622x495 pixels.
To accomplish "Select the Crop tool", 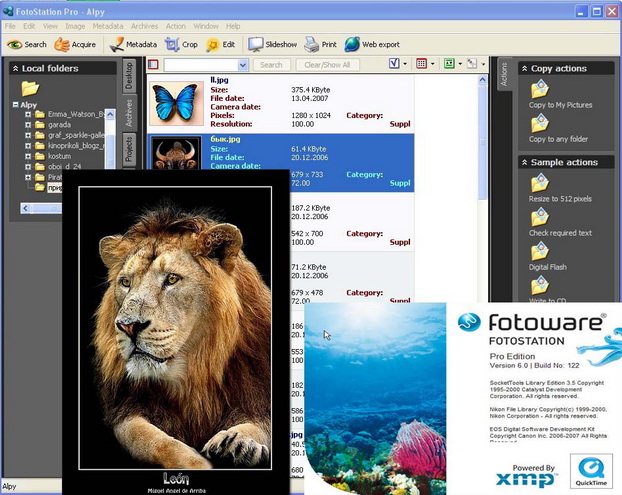I will 181,44.
